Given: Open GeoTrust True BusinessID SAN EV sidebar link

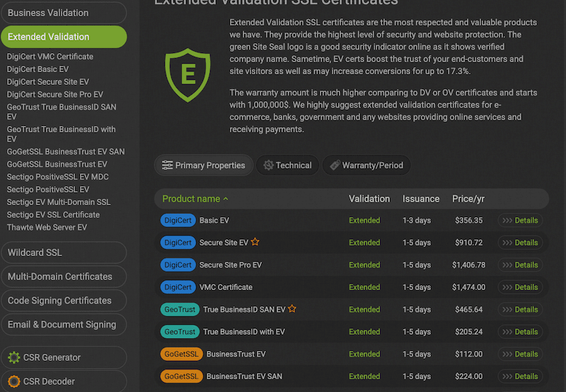Looking at the screenshot, I should click(62, 112).
